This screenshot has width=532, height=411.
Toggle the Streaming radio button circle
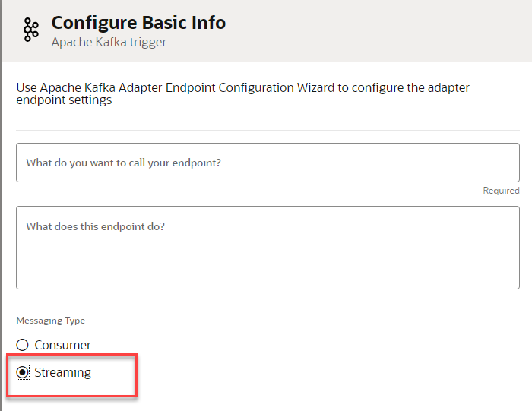click(23, 372)
